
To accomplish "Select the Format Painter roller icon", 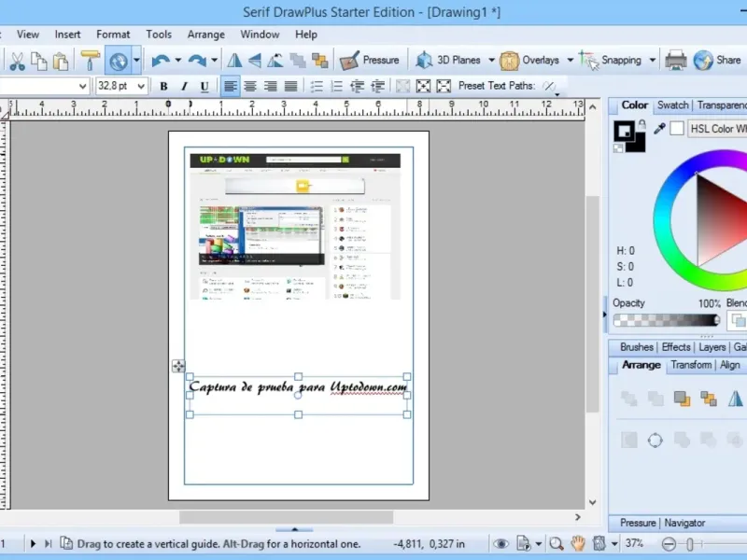I will (x=90, y=60).
